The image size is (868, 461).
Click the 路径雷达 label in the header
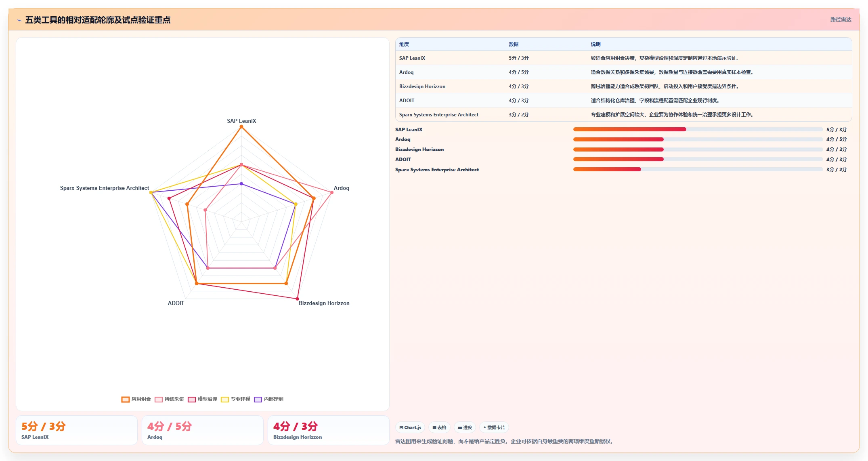[841, 19]
